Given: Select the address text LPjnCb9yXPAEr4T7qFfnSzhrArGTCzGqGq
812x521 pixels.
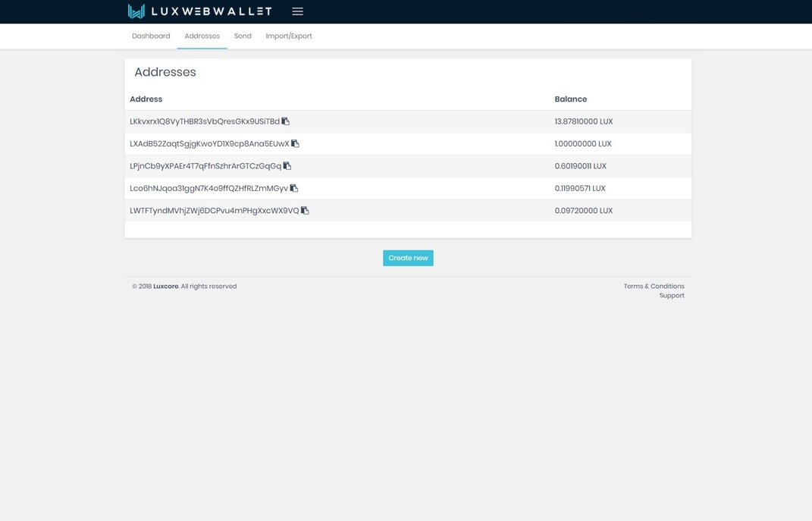Looking at the screenshot, I should click(x=205, y=166).
